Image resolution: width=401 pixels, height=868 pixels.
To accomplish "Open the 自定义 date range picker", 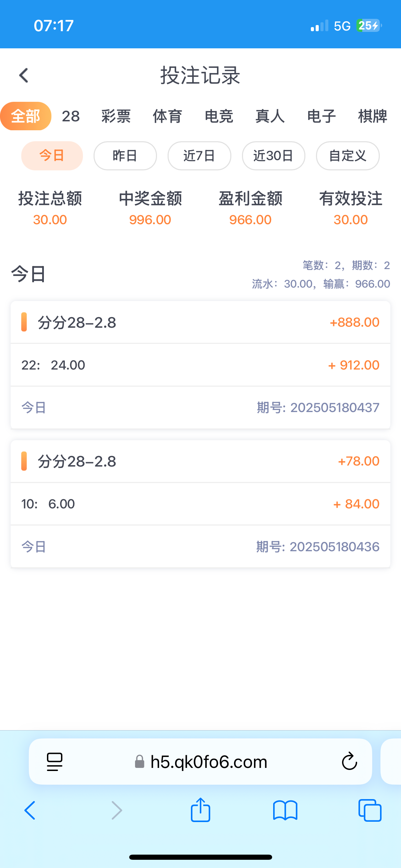I will pos(348,156).
